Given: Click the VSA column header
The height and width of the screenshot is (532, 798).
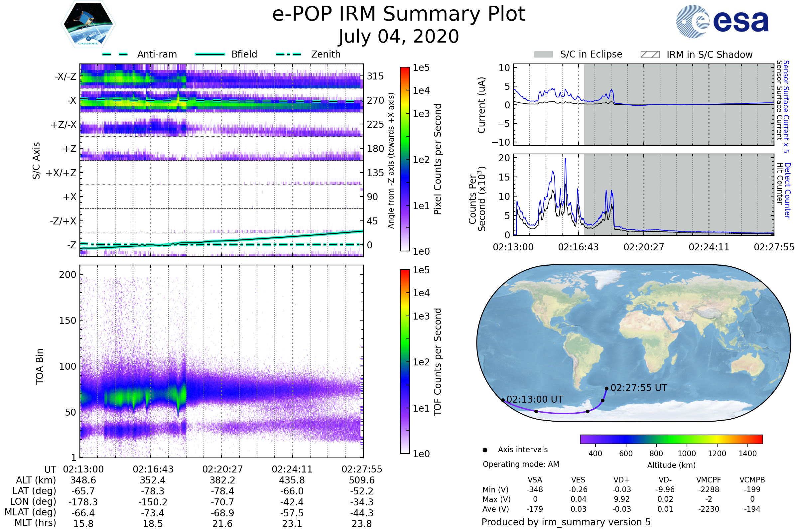Looking at the screenshot, I should (x=535, y=480).
